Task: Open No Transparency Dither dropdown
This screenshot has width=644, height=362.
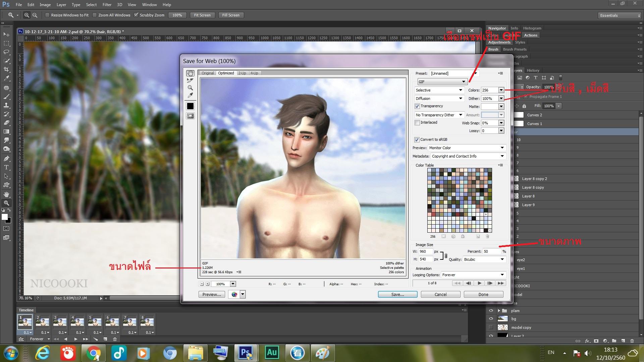Action: click(439, 115)
